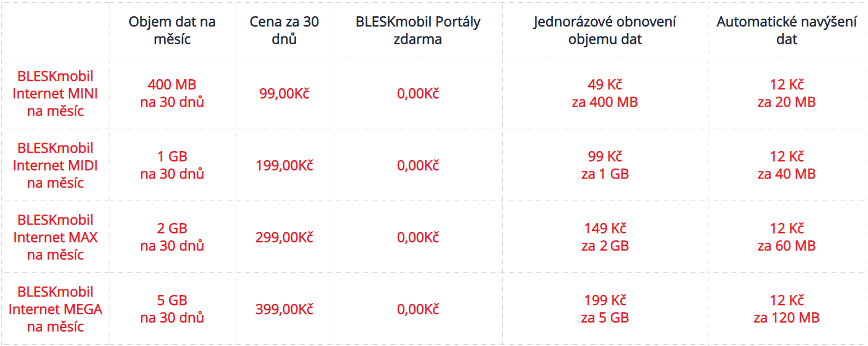This screenshot has height=346, width=868.
Task: Click the Automatické navýšení dat header
Action: click(x=787, y=30)
